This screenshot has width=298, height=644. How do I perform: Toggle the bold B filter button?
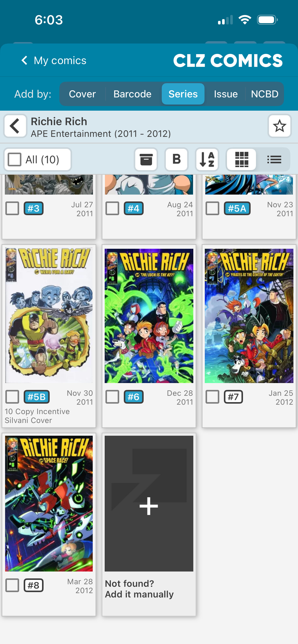click(177, 159)
